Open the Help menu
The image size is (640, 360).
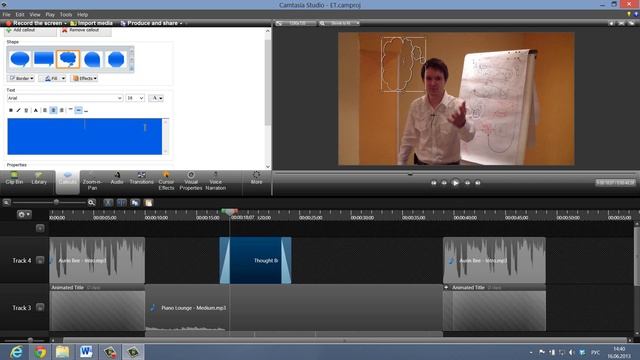click(82, 14)
